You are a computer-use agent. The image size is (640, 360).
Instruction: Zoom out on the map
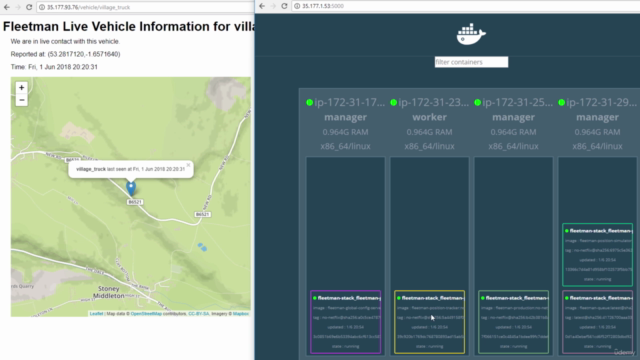(22, 100)
